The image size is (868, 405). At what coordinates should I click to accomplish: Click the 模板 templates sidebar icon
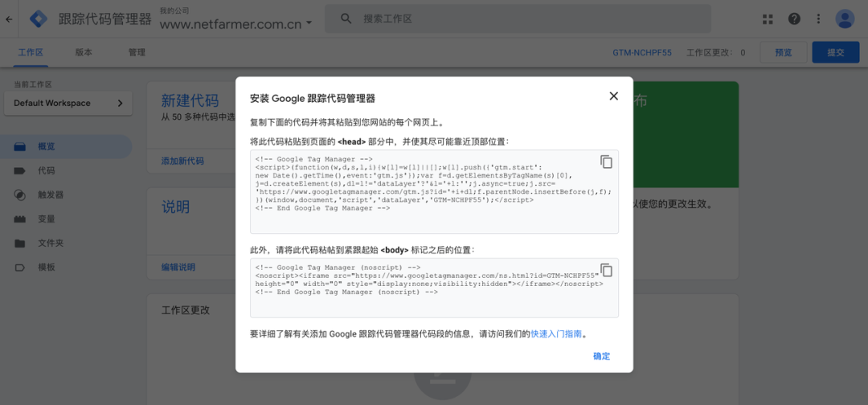(x=20, y=268)
